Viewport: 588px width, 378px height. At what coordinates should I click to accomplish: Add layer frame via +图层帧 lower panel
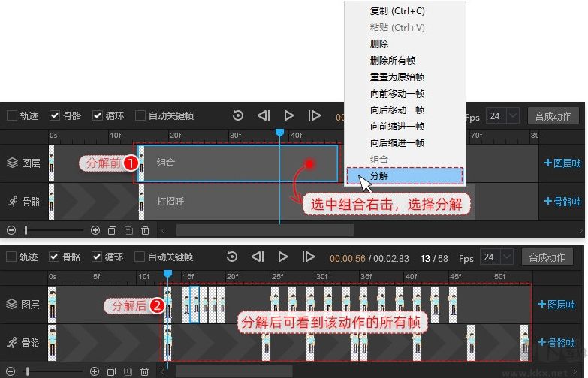[x=556, y=304]
